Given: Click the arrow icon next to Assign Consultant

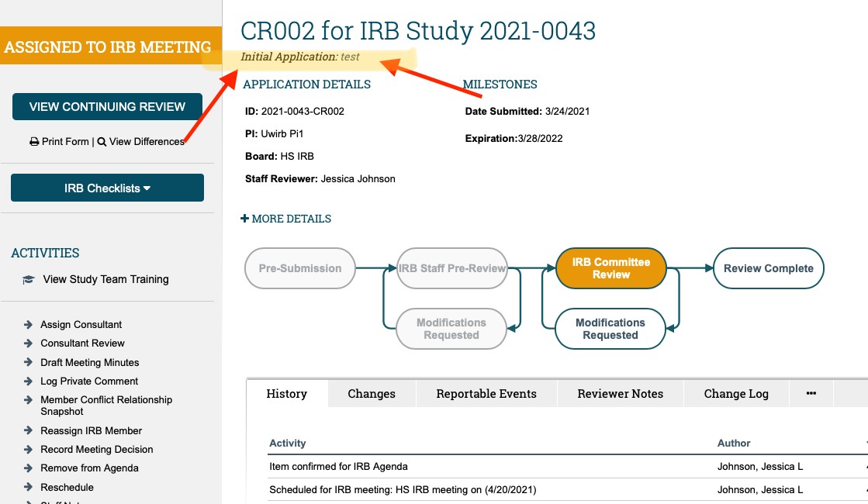Looking at the screenshot, I should [28, 325].
